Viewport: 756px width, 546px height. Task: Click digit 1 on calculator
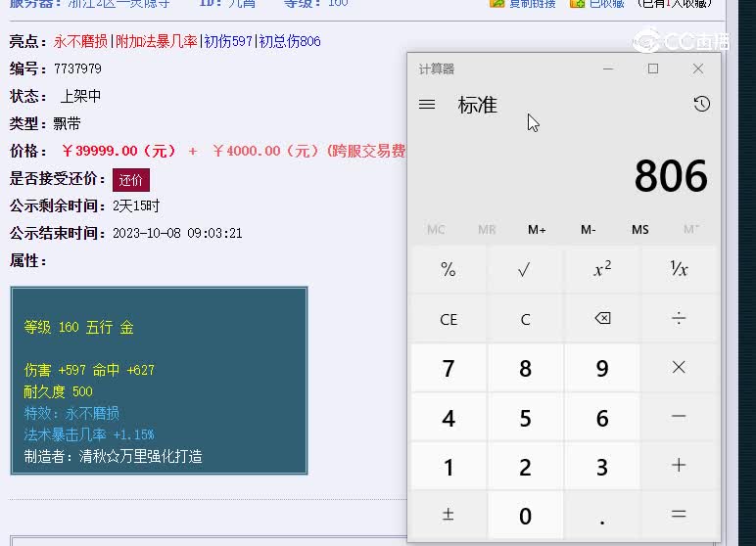pyautogui.click(x=448, y=467)
